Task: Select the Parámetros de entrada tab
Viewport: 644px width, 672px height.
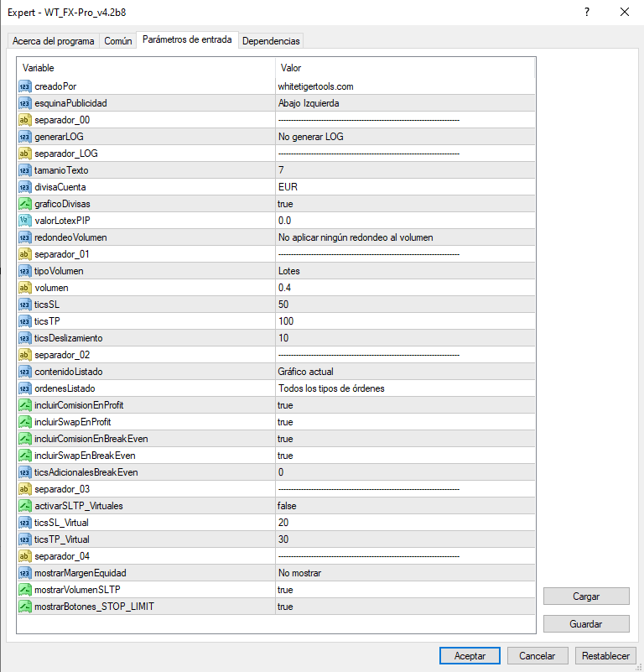Action: pyautogui.click(x=187, y=39)
